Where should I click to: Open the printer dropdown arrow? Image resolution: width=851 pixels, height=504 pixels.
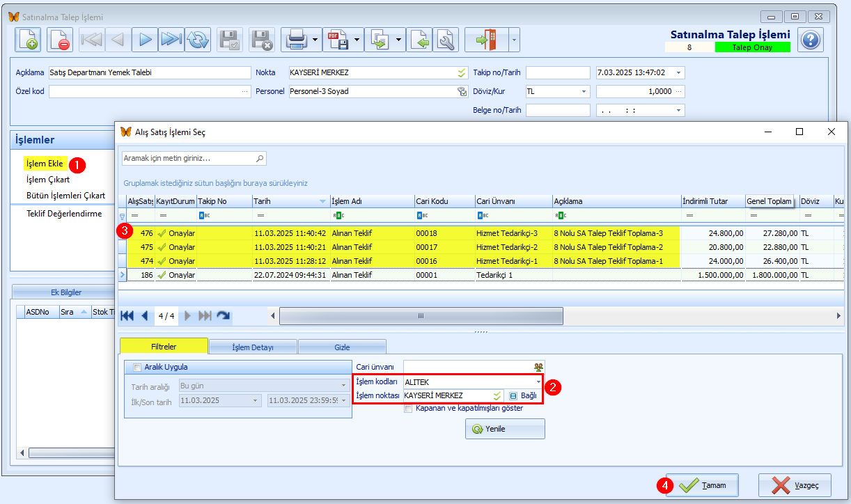(315, 40)
